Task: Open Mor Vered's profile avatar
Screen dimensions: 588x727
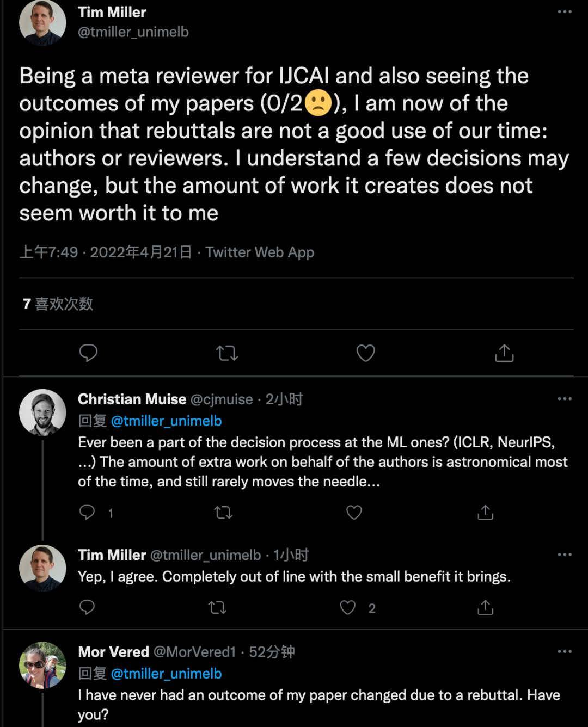Action: click(42, 665)
